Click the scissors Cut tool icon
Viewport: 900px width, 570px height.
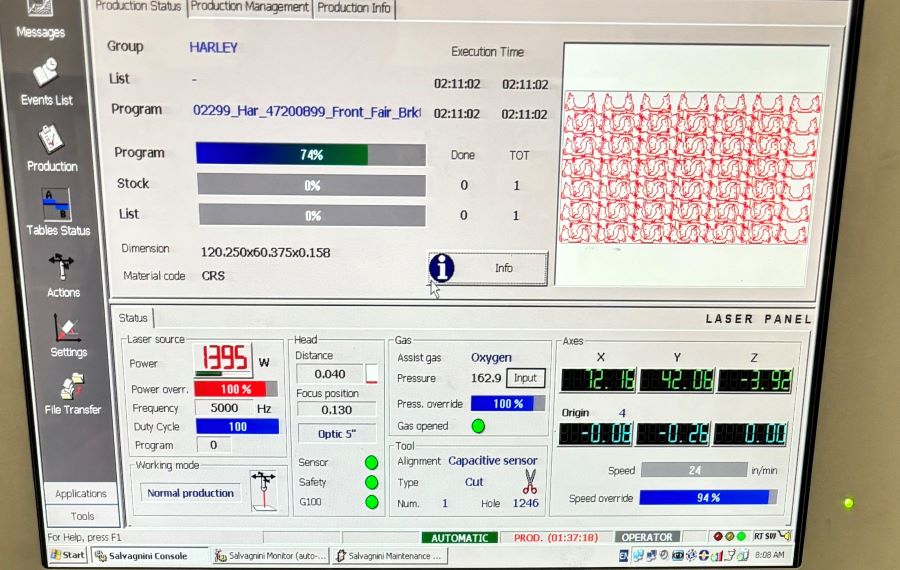point(530,482)
